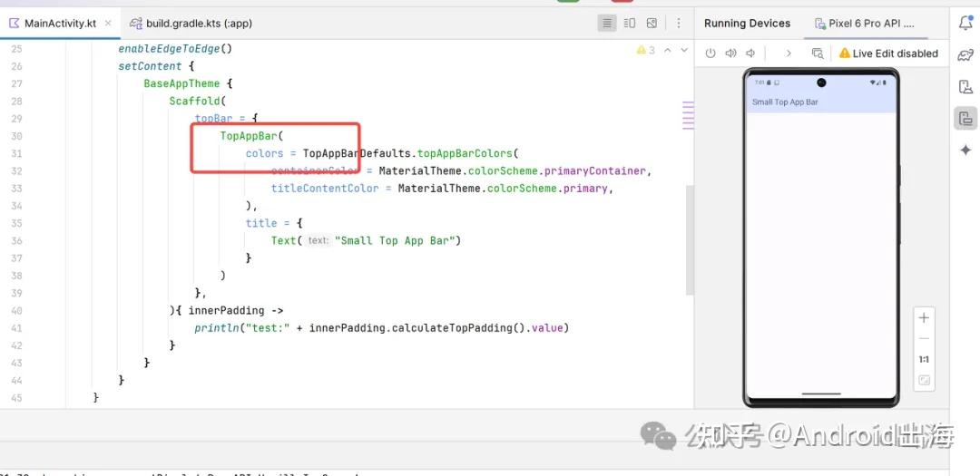The height and width of the screenshot is (476, 980).
Task: Reset emulator zoom to 1:1
Action: 924,359
